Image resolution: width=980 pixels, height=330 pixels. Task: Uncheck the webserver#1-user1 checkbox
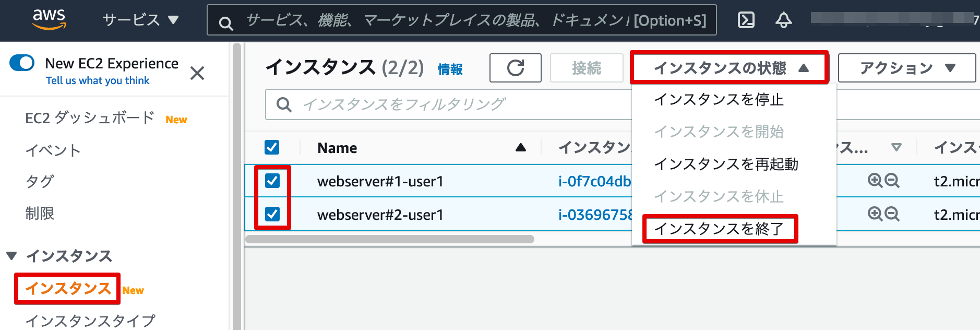point(272,181)
